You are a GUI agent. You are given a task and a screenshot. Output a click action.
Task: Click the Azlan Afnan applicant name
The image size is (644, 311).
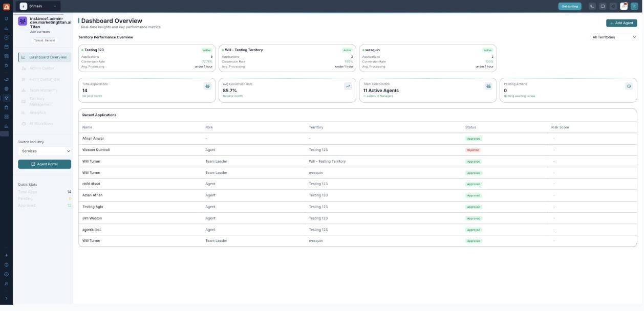pos(93,195)
